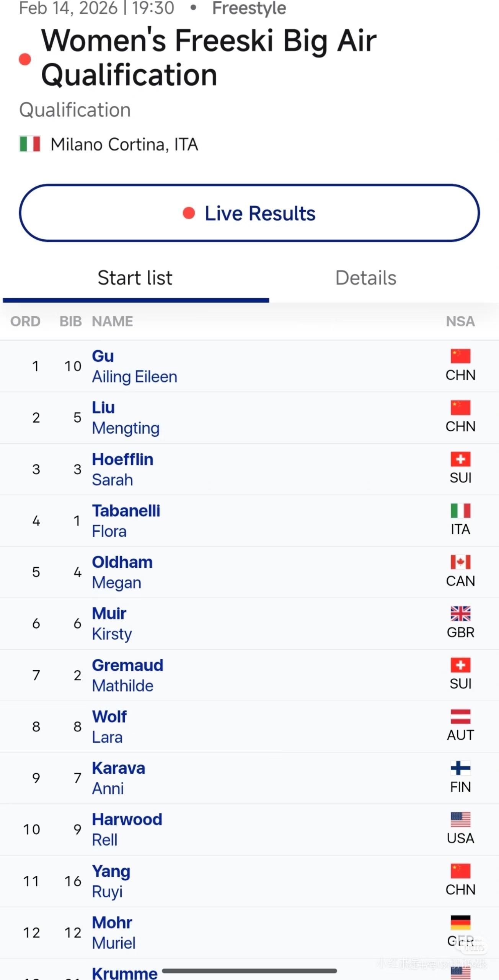
Task: Tap the USA flag beside Harwood
Action: point(460,820)
